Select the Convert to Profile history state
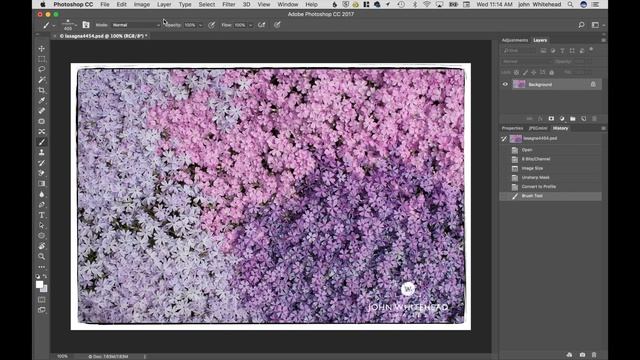 (x=551, y=187)
